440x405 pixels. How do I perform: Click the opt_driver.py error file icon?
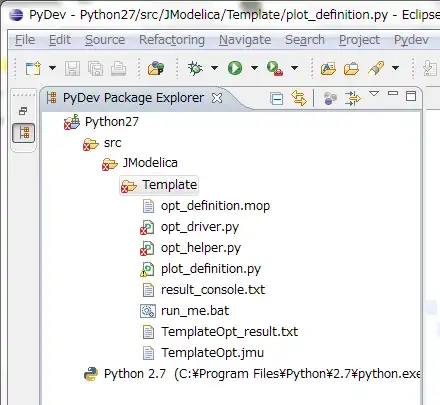point(147,227)
